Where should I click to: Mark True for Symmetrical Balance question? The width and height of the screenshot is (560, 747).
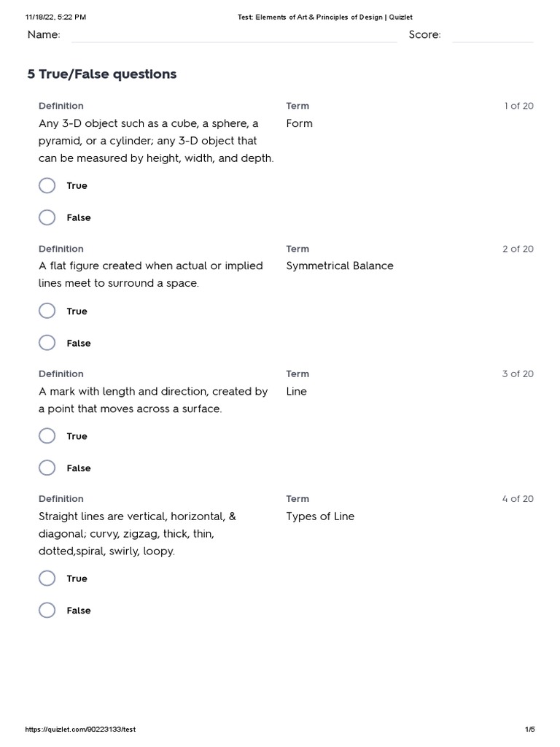point(47,311)
